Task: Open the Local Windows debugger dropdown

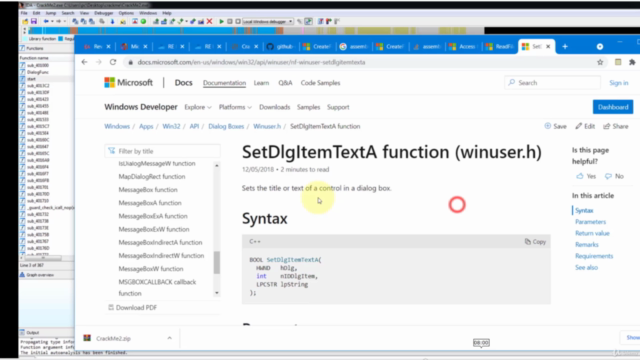Action: [x=268, y=22]
